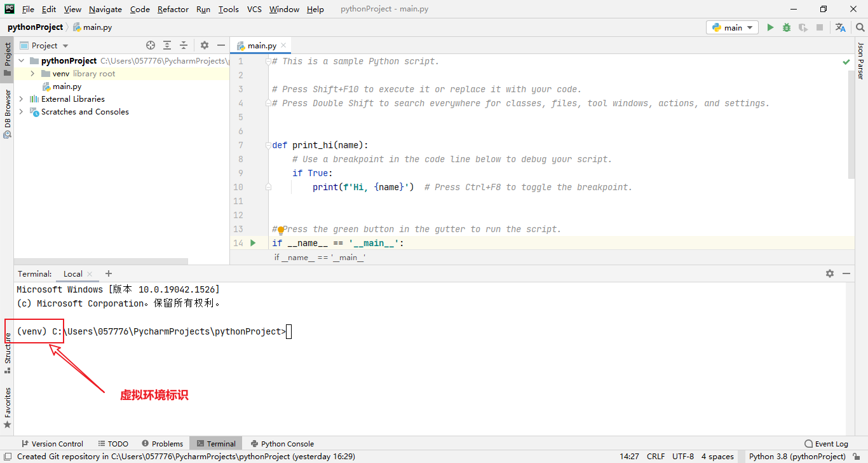
Task: Open the Tools menu
Action: (x=229, y=9)
